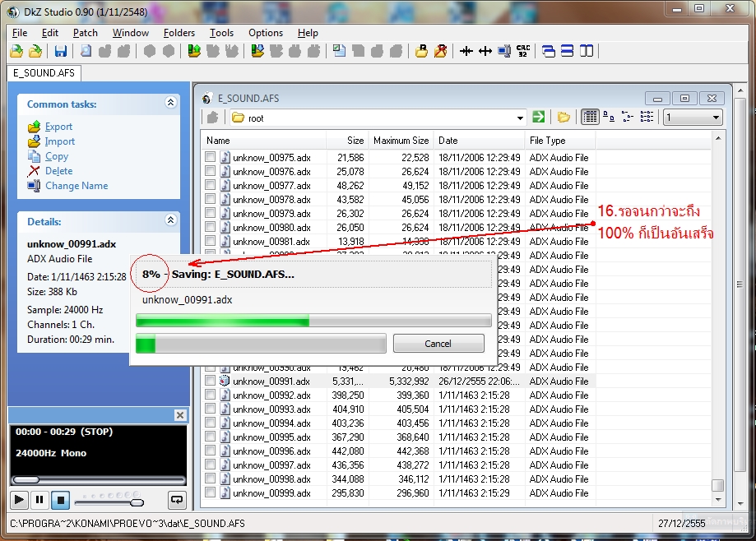Sort by the Maximum Size column header
The height and width of the screenshot is (541, 756).
click(x=401, y=141)
